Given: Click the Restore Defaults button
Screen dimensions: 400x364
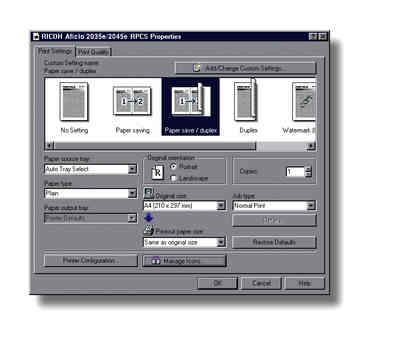Looking at the screenshot, I should [x=274, y=242].
